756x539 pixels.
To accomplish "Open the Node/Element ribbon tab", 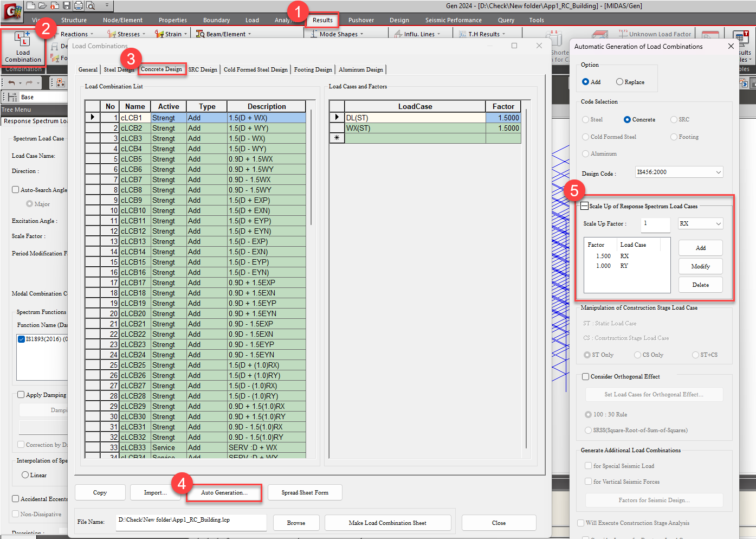I will [122, 20].
